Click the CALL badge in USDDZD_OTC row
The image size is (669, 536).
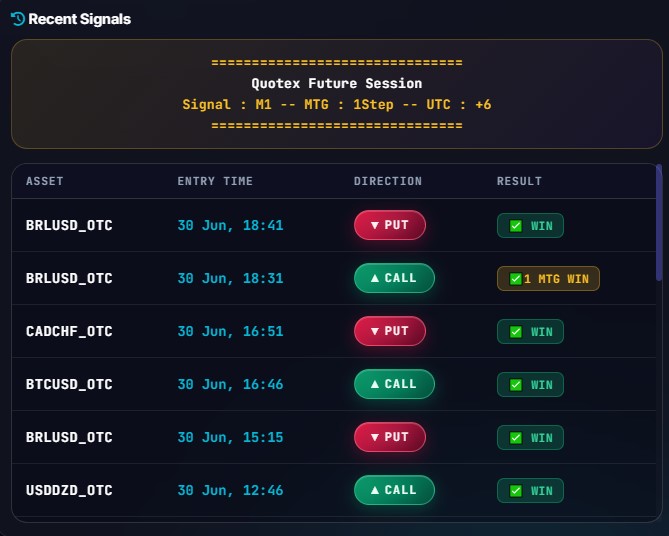coord(394,489)
